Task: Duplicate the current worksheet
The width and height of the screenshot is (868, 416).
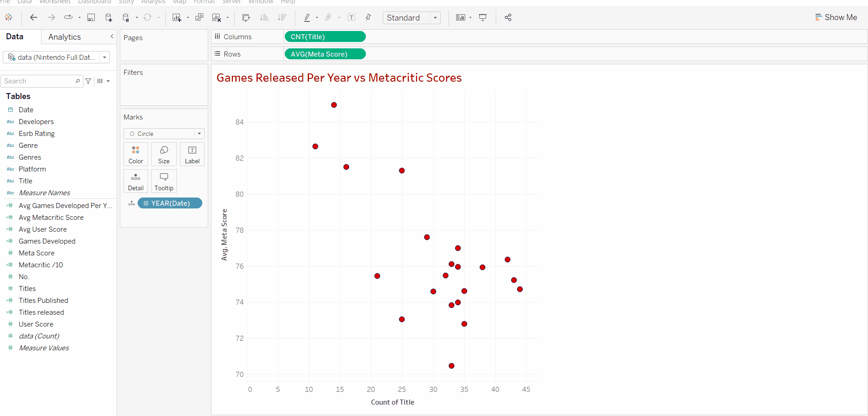Action: coord(199,17)
